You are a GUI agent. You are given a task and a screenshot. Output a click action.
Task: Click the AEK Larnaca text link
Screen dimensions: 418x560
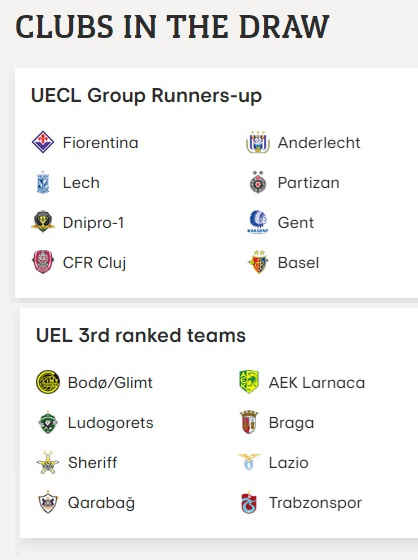click(317, 383)
